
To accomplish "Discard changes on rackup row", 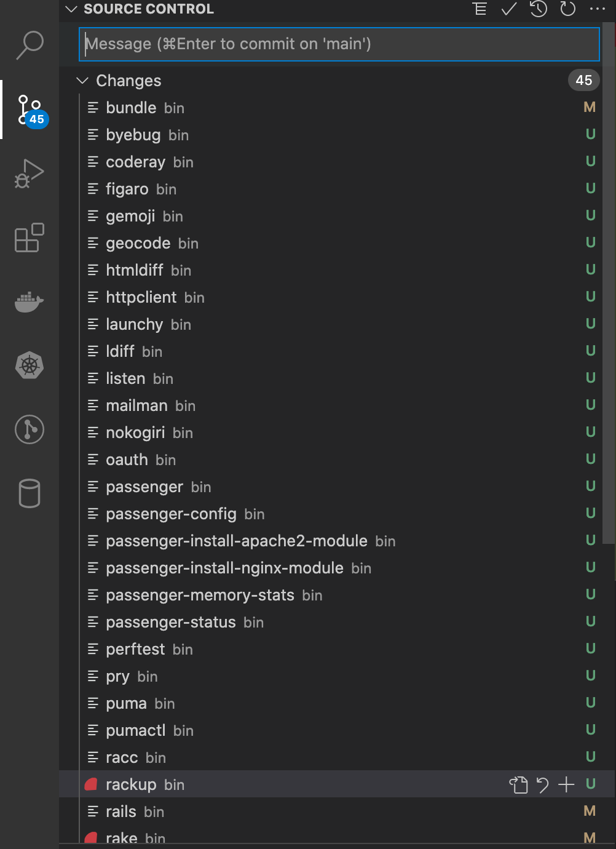I will [x=543, y=784].
